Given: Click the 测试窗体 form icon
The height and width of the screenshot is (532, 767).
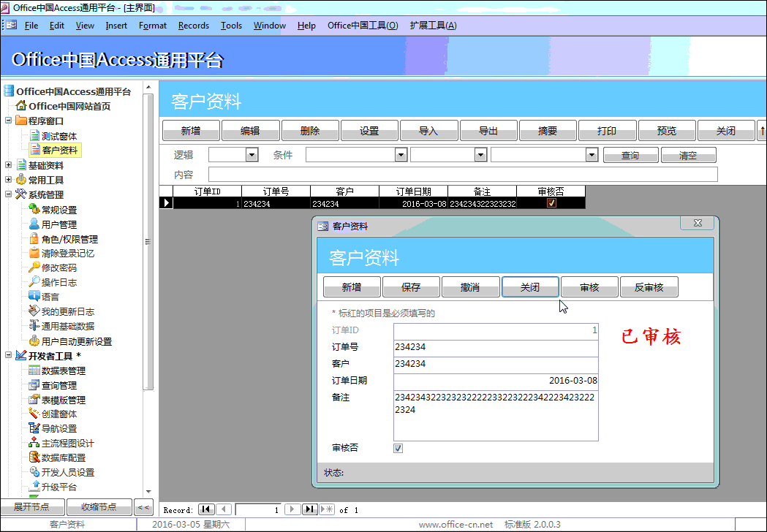Looking at the screenshot, I should [x=34, y=135].
